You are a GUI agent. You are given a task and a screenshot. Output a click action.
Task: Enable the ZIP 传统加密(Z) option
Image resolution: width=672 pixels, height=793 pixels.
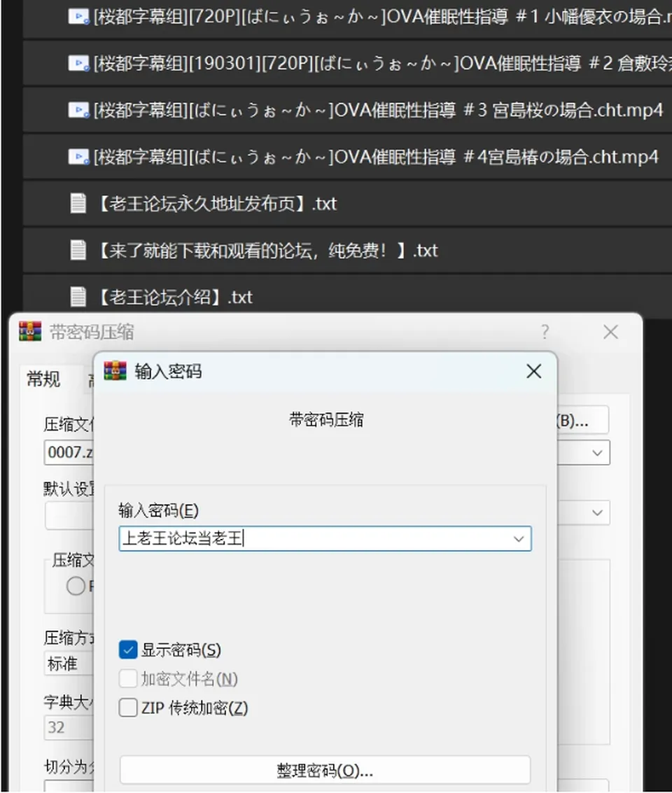tap(128, 708)
